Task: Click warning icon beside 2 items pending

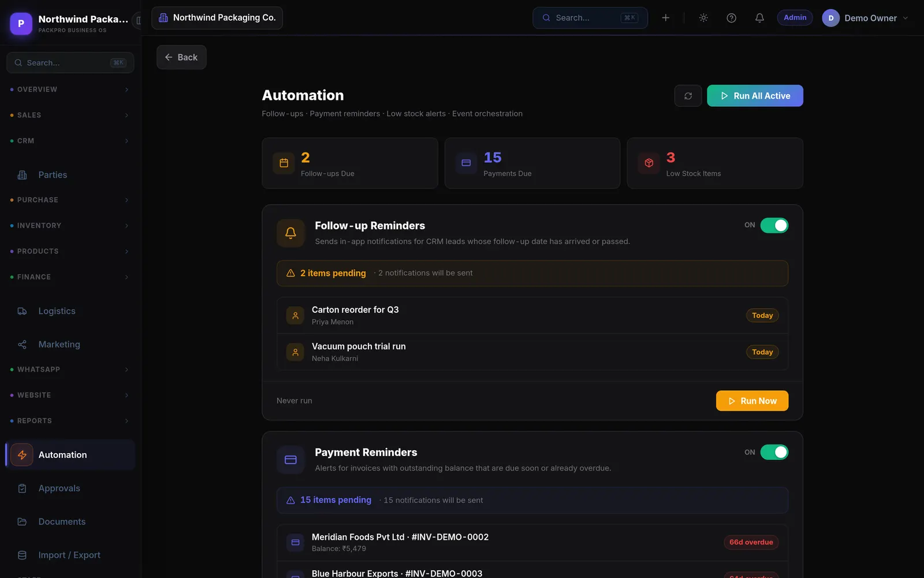Action: point(290,273)
